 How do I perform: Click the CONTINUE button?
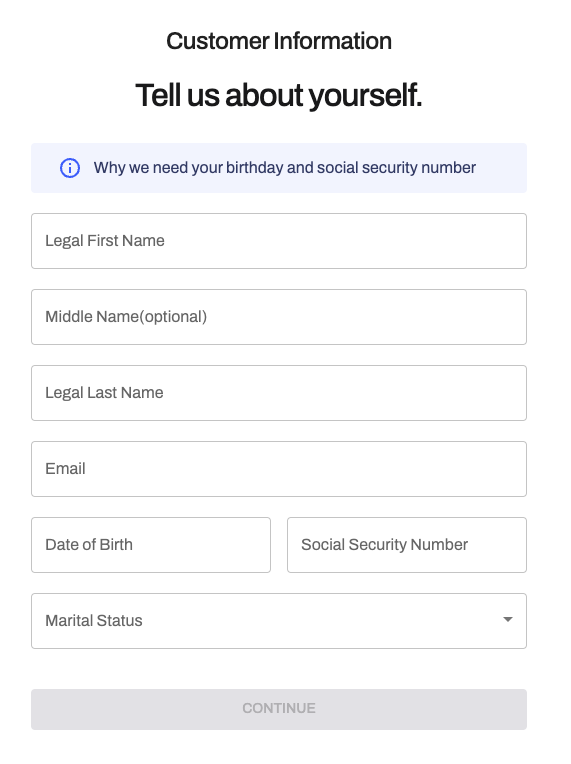[279, 709]
